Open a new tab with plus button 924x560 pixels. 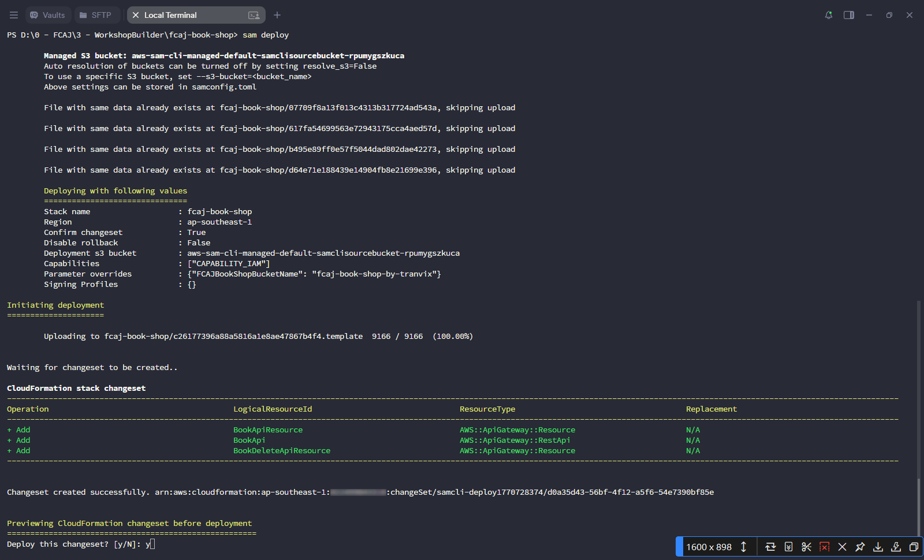tap(277, 15)
